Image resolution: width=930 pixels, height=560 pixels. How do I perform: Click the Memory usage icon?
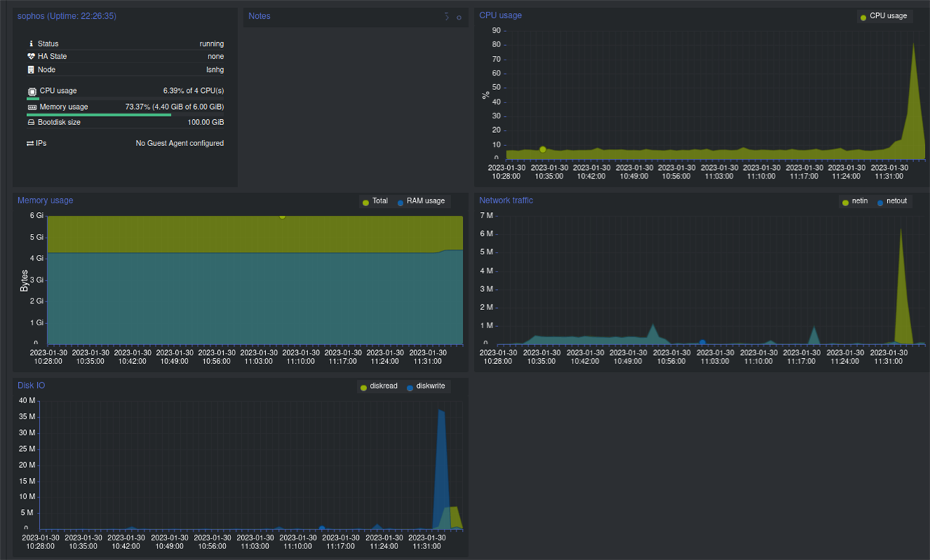point(32,107)
